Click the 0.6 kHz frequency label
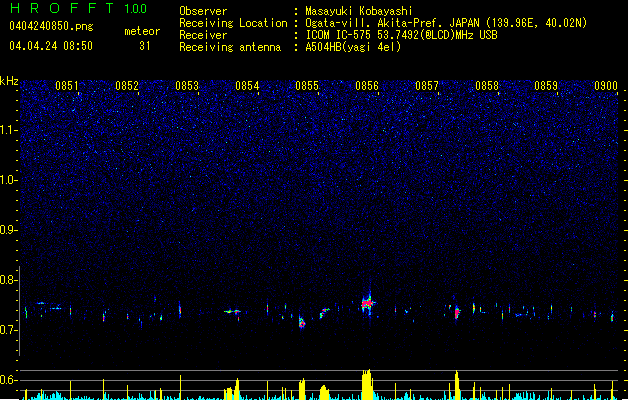The image size is (629, 400). [x=9, y=380]
